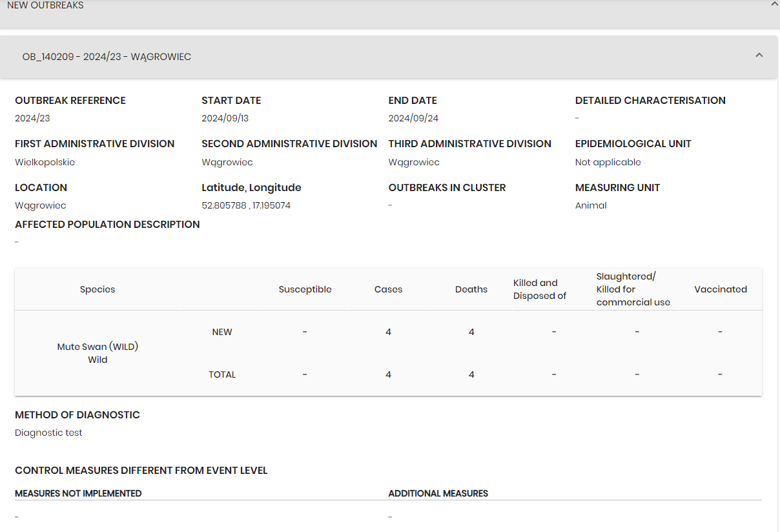Click the Slaughtered/Killed for commercial use header
Screen dimensions: 780x532
click(x=633, y=289)
